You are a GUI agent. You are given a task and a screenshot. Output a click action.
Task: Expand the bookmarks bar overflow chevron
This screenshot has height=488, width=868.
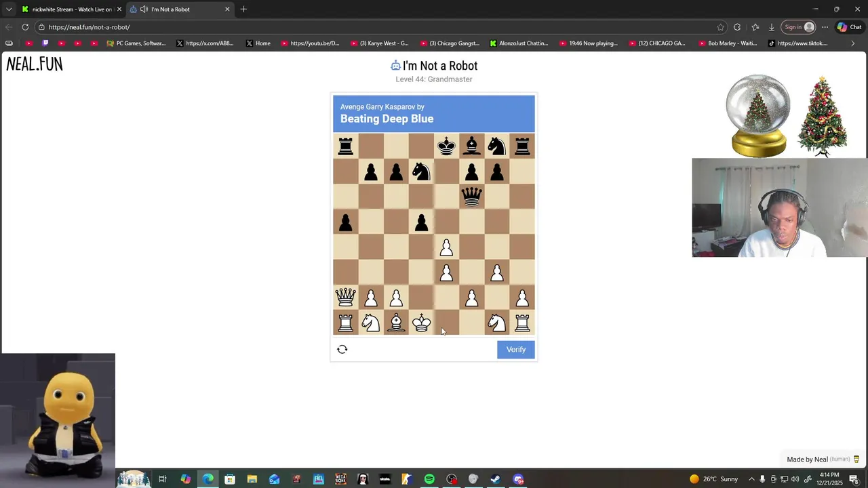tap(853, 43)
